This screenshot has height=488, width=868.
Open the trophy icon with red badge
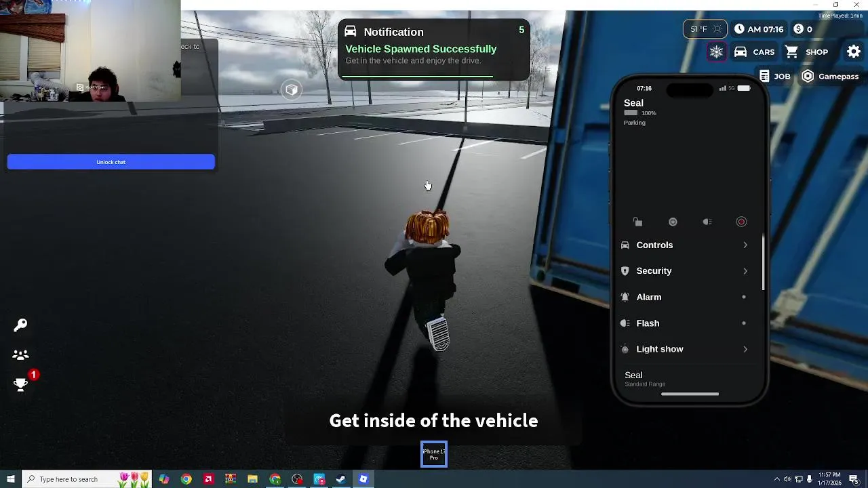click(21, 384)
